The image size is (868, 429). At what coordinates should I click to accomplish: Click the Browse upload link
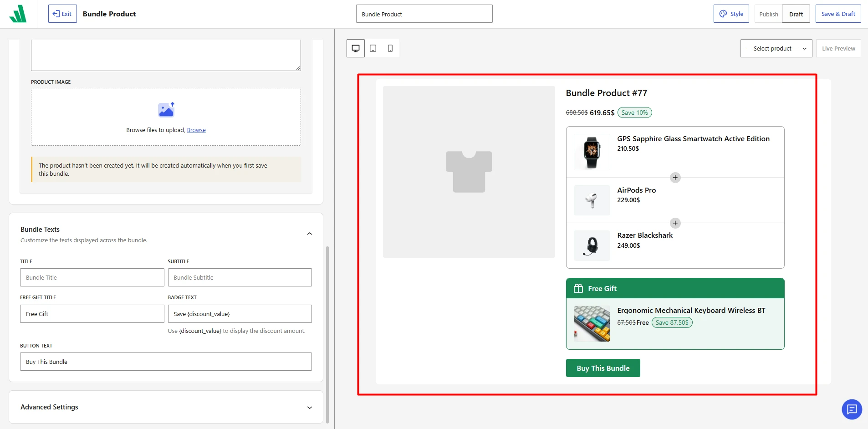point(196,130)
